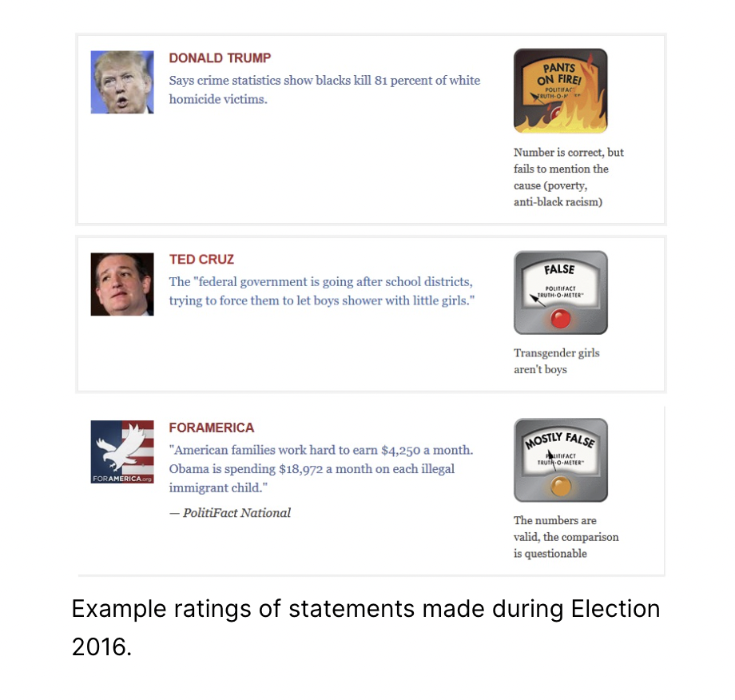Open the federal government school districts statement
This screenshot has width=735, height=700.
(x=322, y=291)
